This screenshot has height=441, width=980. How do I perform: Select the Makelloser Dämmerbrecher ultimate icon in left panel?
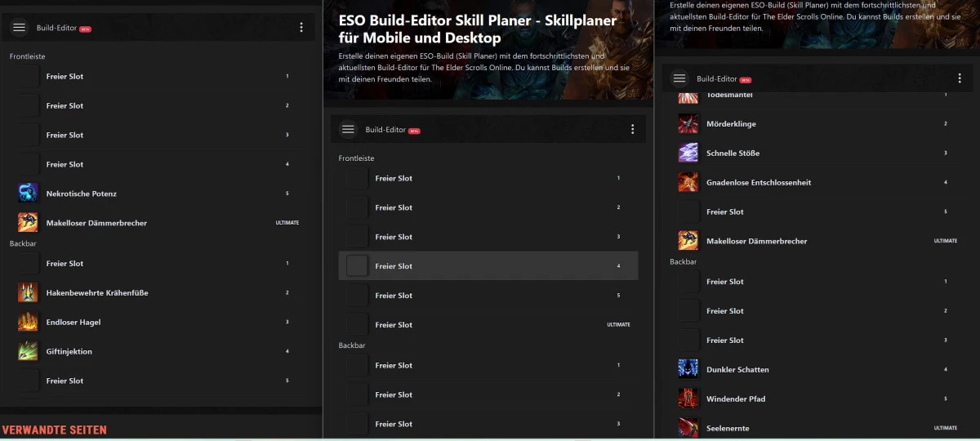(x=28, y=222)
